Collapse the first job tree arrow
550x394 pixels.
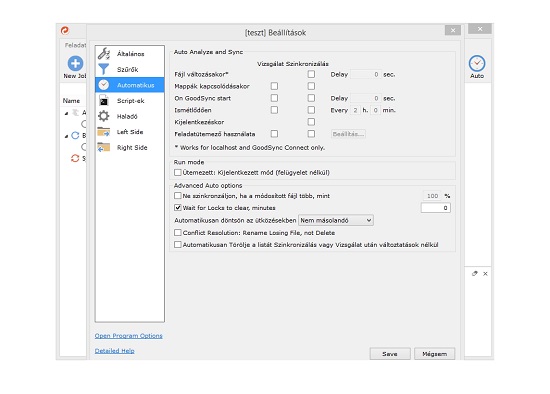point(67,113)
